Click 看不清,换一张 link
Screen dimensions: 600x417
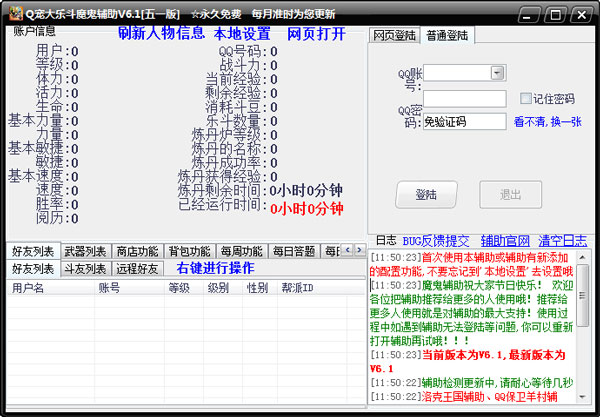pyautogui.click(x=548, y=122)
